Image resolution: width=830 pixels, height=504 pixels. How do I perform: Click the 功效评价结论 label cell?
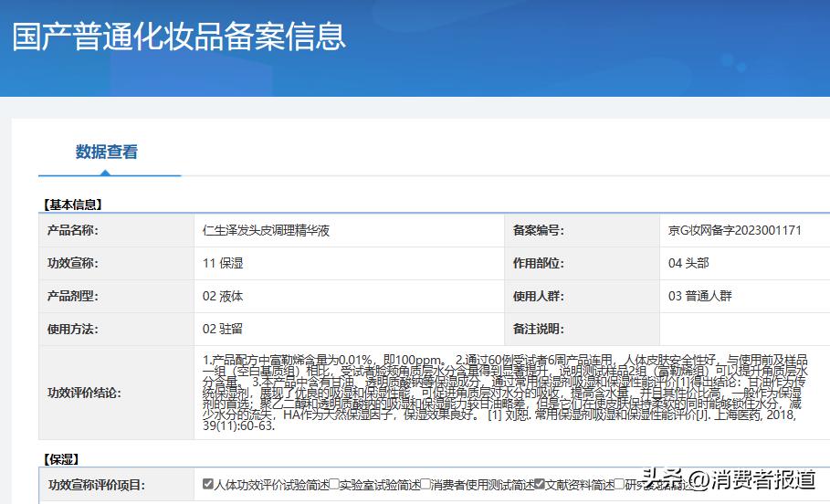(x=117, y=393)
